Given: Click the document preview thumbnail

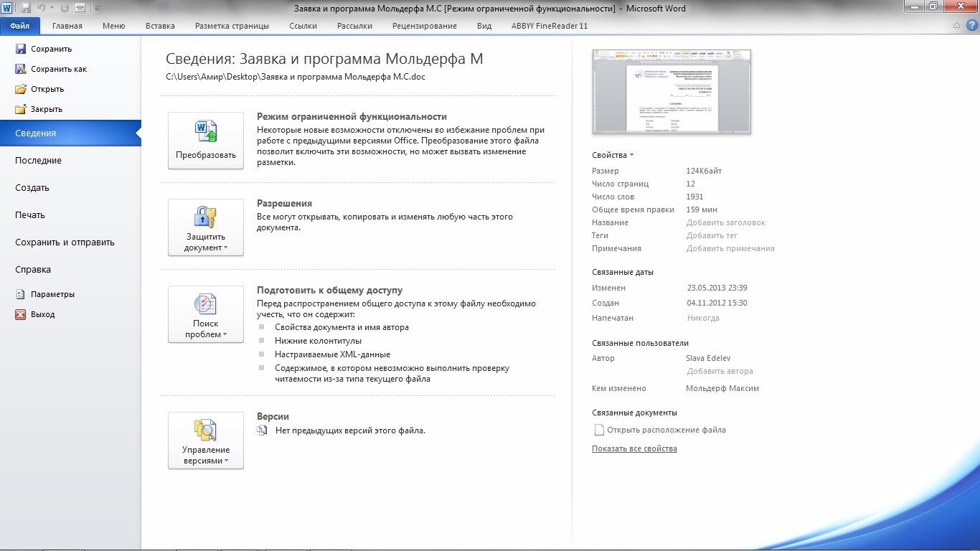Looking at the screenshot, I should tap(672, 92).
